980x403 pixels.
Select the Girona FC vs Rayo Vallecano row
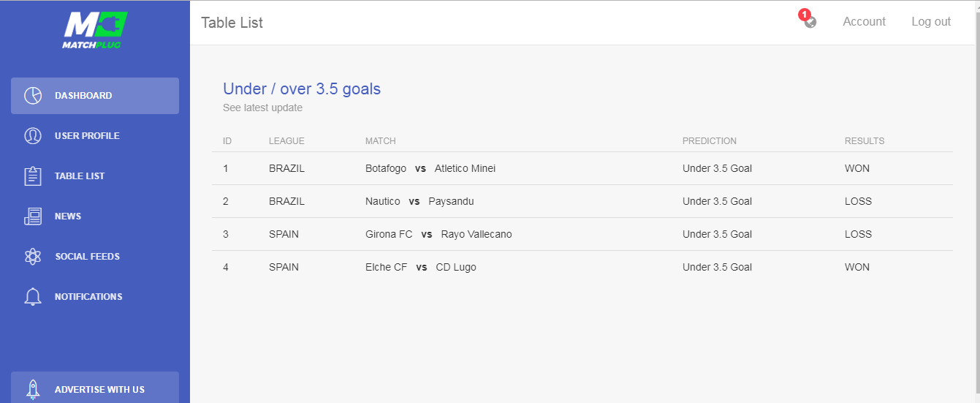tap(582, 234)
